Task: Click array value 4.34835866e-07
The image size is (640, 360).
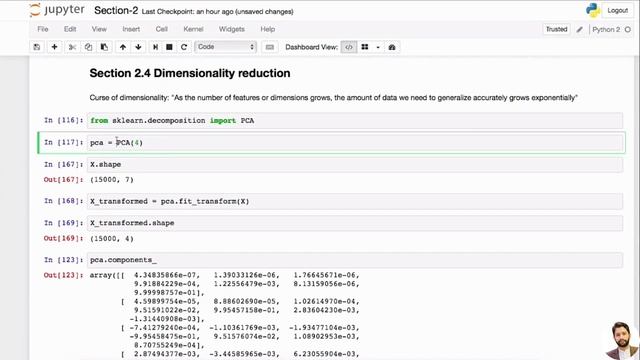Action: 166,275
